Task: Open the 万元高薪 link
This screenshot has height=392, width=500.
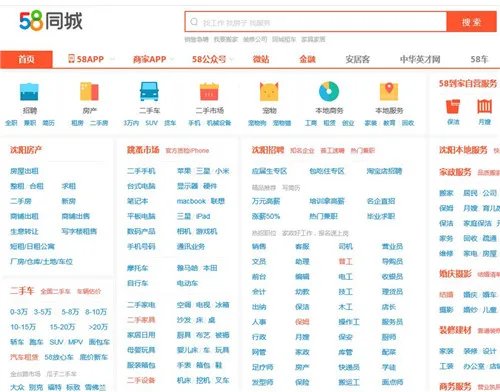Action: point(266,201)
